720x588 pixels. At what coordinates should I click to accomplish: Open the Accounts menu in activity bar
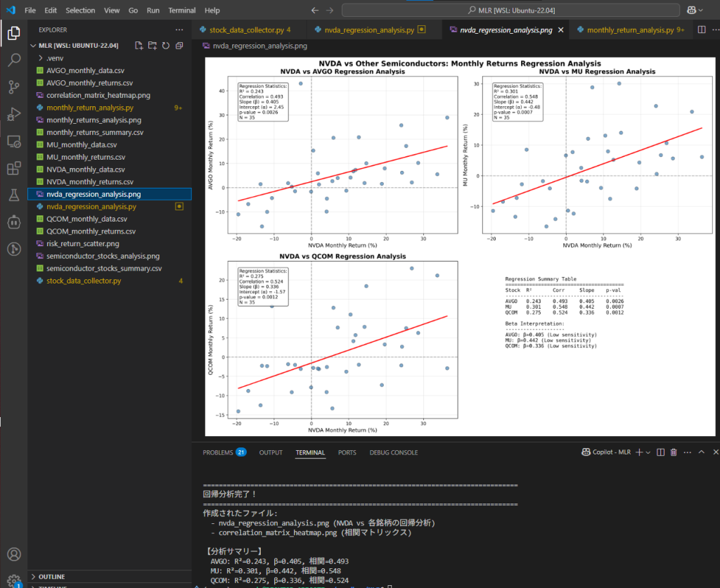point(14,554)
